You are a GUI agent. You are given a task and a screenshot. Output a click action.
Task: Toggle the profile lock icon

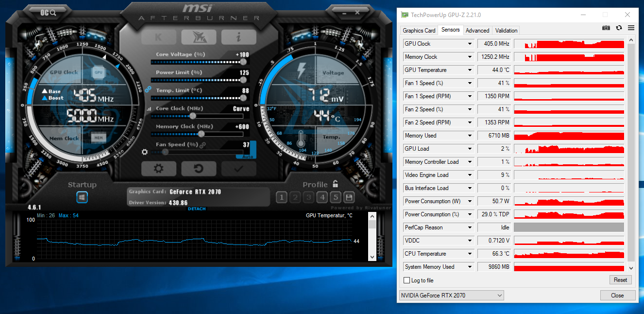pyautogui.click(x=335, y=184)
